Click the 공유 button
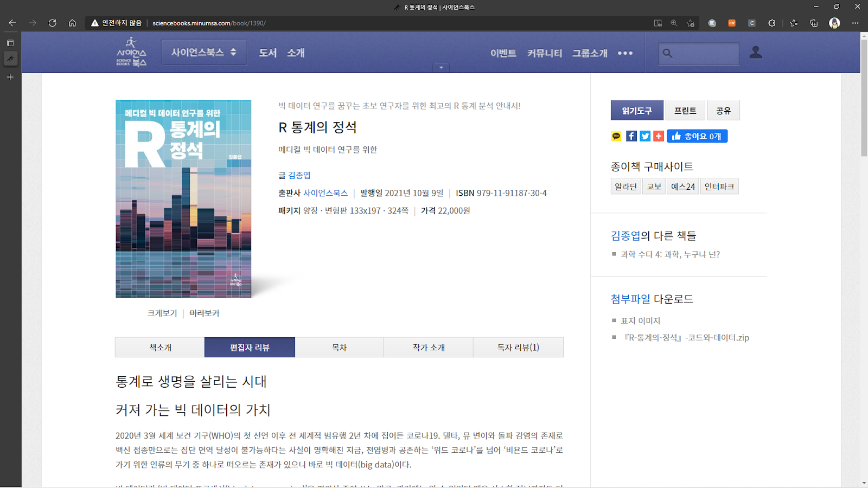This screenshot has width=868, height=488. tap(723, 110)
